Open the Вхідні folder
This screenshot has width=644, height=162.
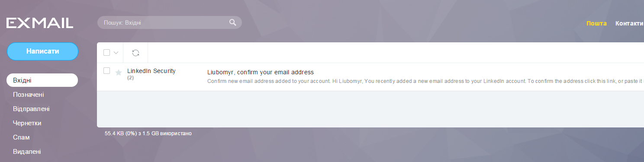point(42,80)
